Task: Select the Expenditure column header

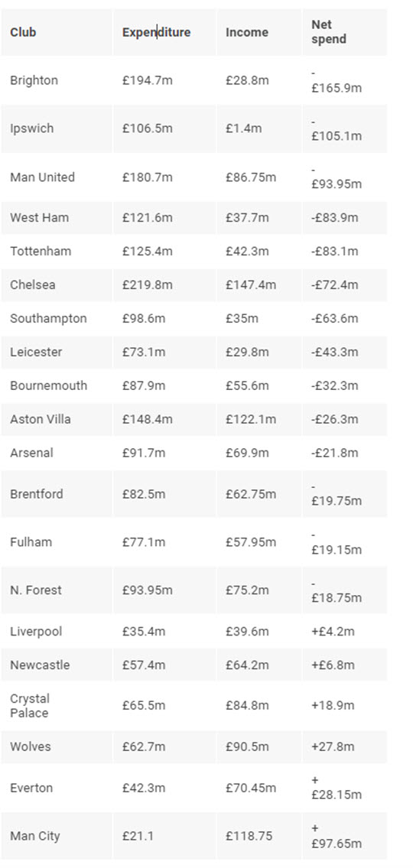Action: (156, 32)
